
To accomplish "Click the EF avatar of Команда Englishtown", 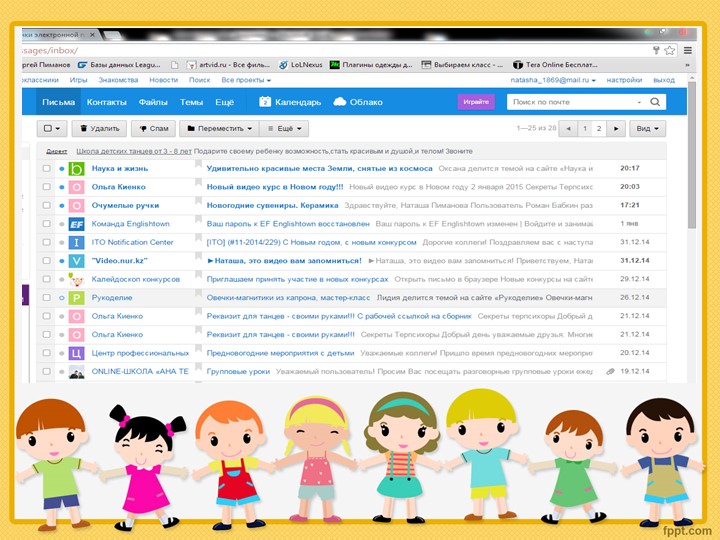I will 76,224.
